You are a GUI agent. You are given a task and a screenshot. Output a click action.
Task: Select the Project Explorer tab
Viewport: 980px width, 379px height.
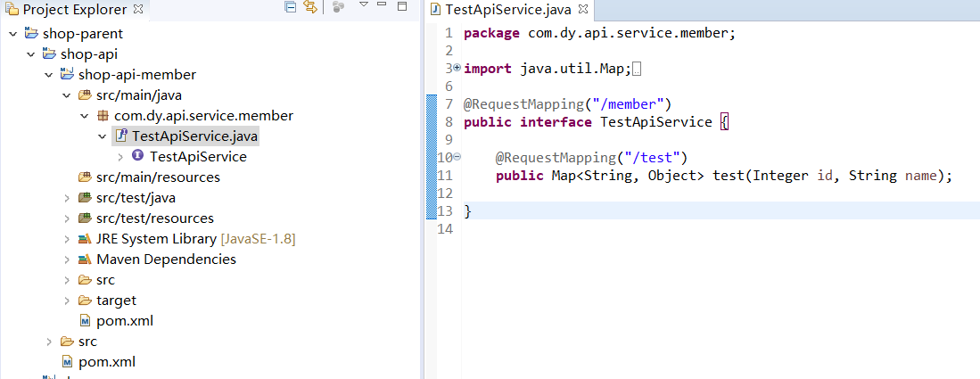[x=74, y=10]
